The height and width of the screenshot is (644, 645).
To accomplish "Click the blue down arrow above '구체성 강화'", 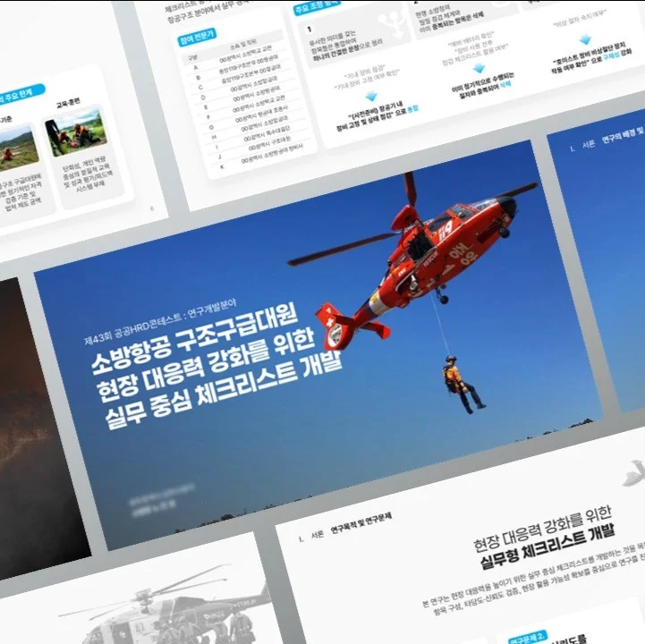I will pyautogui.click(x=585, y=40).
